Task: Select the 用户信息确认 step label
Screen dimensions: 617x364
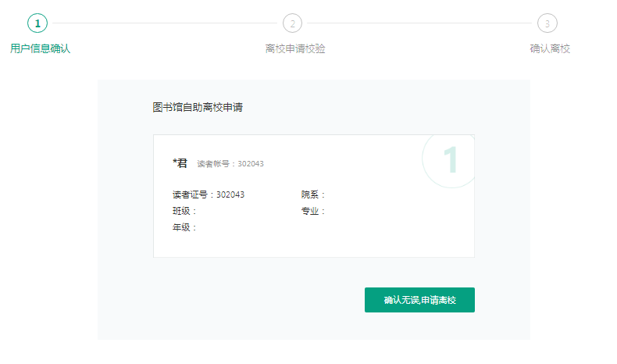Action: click(41, 48)
